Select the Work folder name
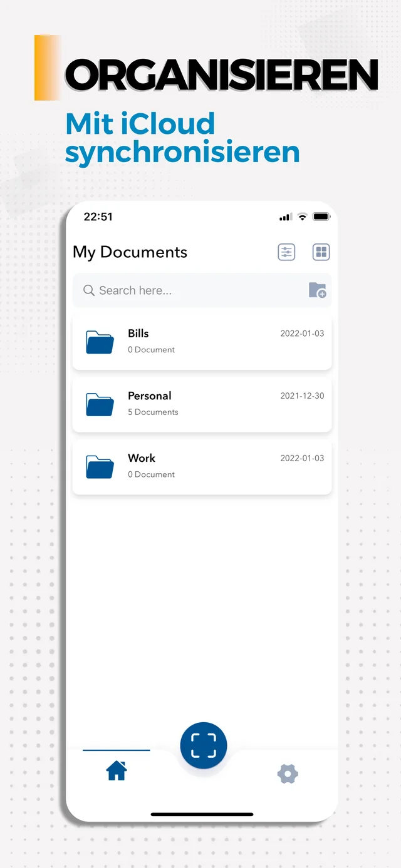The image size is (401, 868). point(142,458)
